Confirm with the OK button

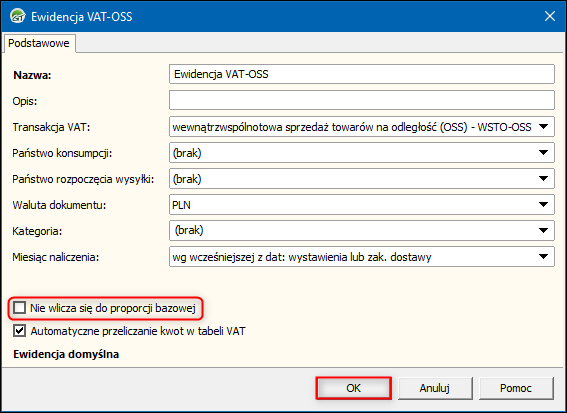[353, 388]
